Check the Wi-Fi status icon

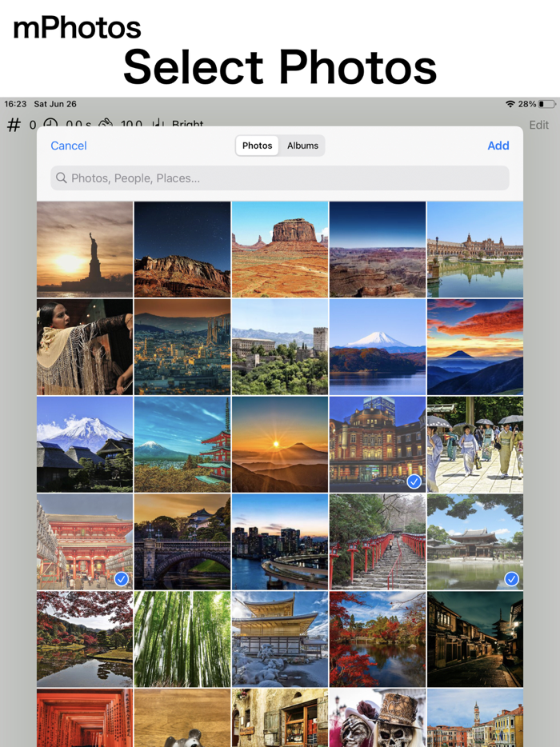coord(510,104)
